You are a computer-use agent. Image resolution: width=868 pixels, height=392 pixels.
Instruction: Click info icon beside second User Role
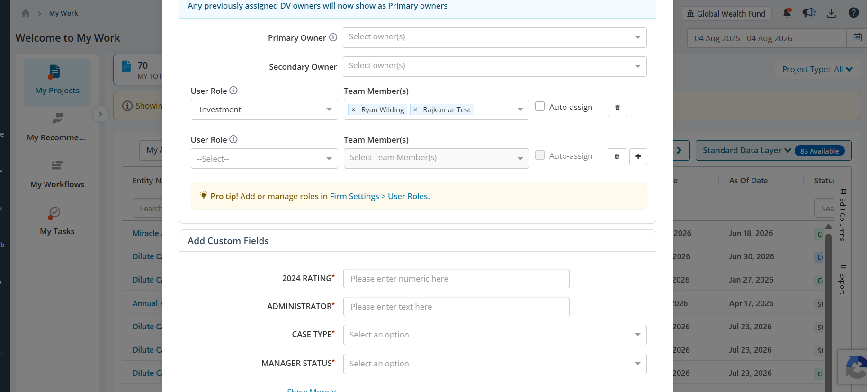click(x=233, y=139)
